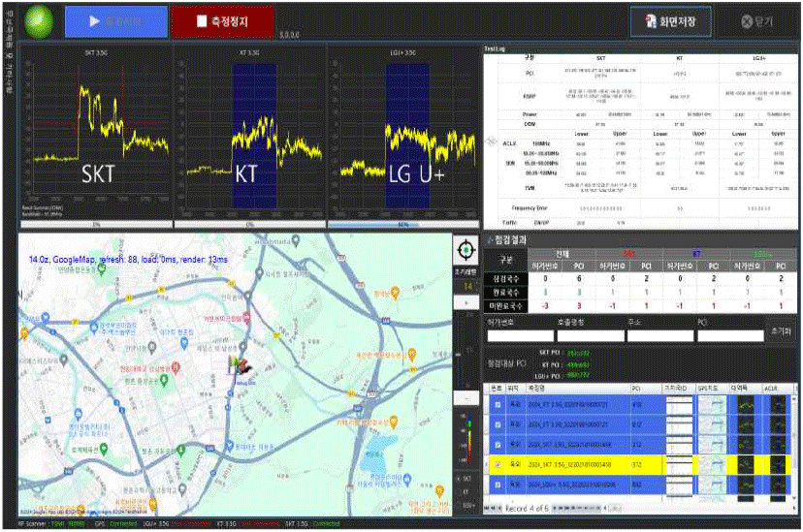The width and height of the screenshot is (803, 532).
Task: Open the yellow SKT row's GPS map thumbnail
Action: (x=713, y=464)
